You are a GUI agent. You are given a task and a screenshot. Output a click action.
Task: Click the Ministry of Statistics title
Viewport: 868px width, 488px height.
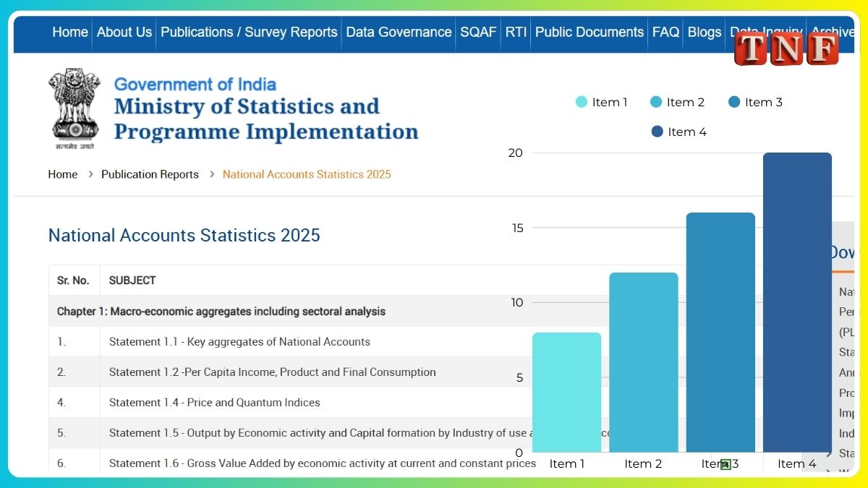pos(266,119)
